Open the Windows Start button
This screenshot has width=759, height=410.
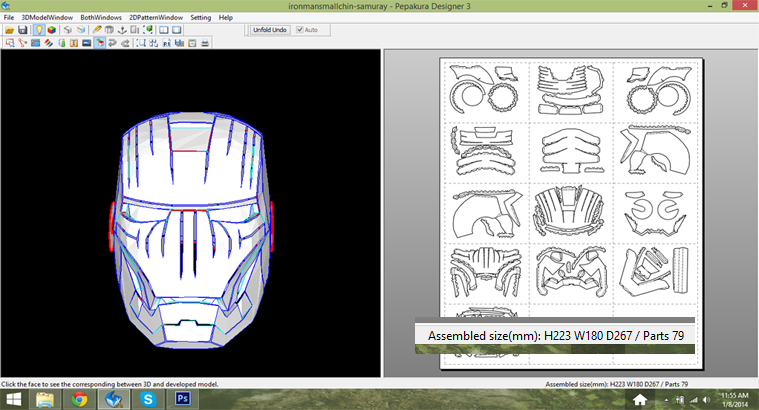(14, 399)
